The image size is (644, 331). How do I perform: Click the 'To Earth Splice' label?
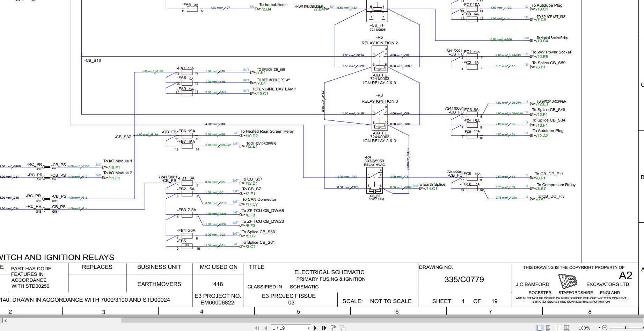[432, 185]
